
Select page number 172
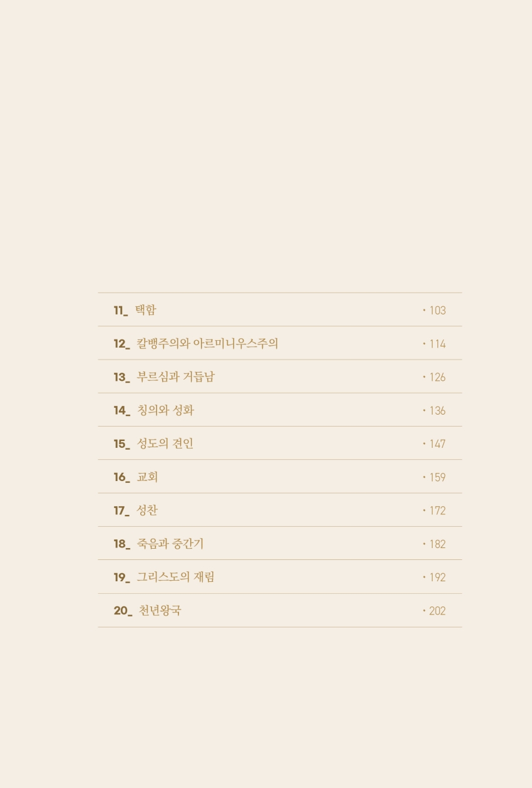(437, 511)
